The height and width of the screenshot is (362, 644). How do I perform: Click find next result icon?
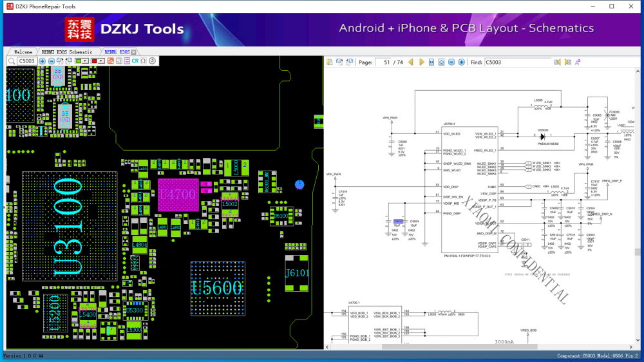(568, 62)
